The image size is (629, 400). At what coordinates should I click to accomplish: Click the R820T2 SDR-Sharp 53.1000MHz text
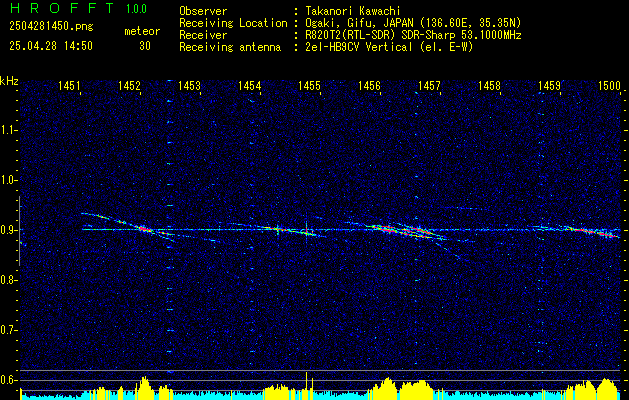[x=413, y=35]
